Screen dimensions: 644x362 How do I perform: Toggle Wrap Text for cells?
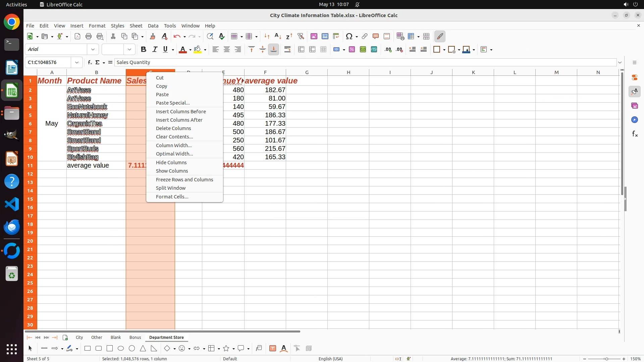click(x=287, y=50)
